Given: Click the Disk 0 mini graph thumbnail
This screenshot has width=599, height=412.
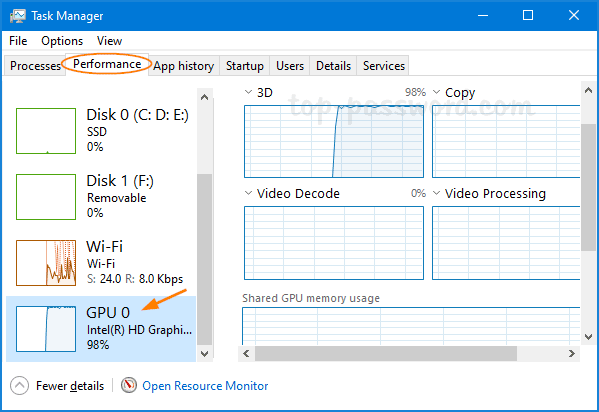Looking at the screenshot, I should [x=46, y=131].
